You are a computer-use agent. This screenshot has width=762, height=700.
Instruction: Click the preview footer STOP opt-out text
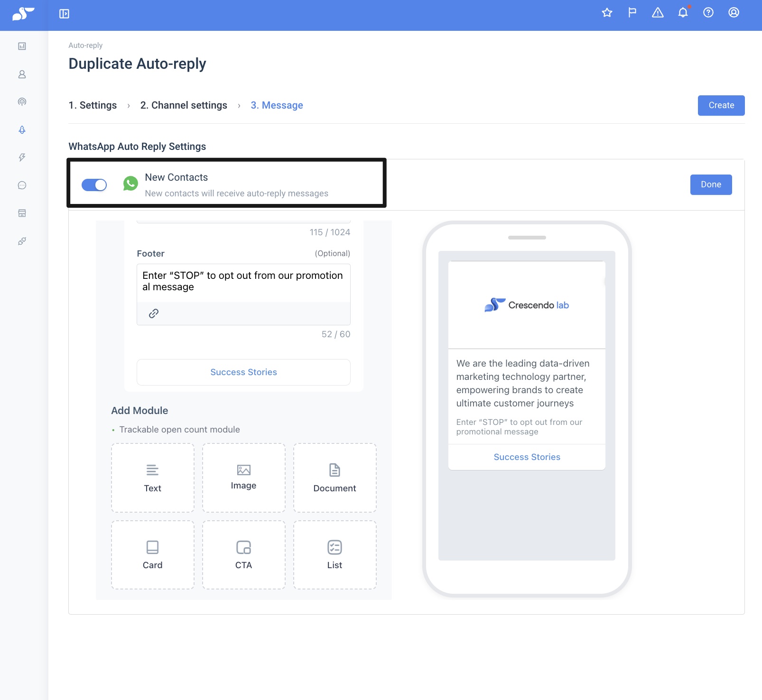click(x=519, y=427)
